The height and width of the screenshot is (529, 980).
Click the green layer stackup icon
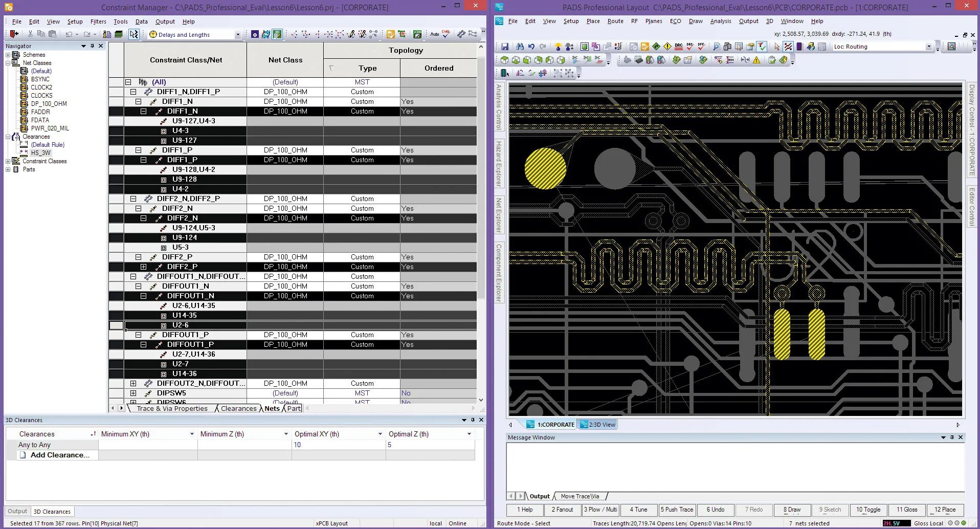click(x=119, y=34)
